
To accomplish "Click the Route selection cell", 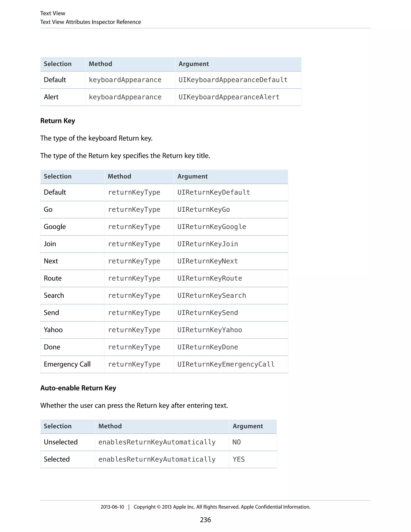I will coord(53,278).
